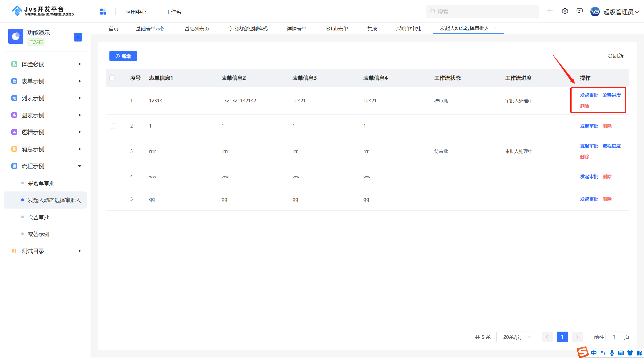Switch to the 基础表单示例 tab
Image resolution: width=644 pixels, height=358 pixels.
pyautogui.click(x=151, y=29)
